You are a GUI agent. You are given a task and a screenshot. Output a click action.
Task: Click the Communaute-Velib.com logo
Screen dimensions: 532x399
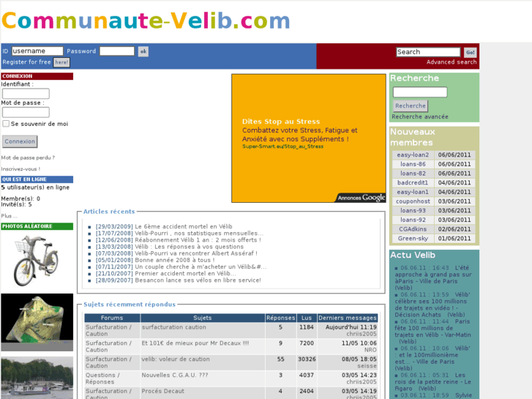[x=146, y=21]
